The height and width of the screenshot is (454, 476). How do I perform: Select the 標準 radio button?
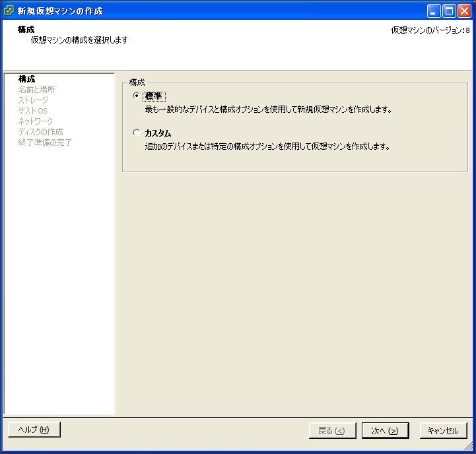137,96
